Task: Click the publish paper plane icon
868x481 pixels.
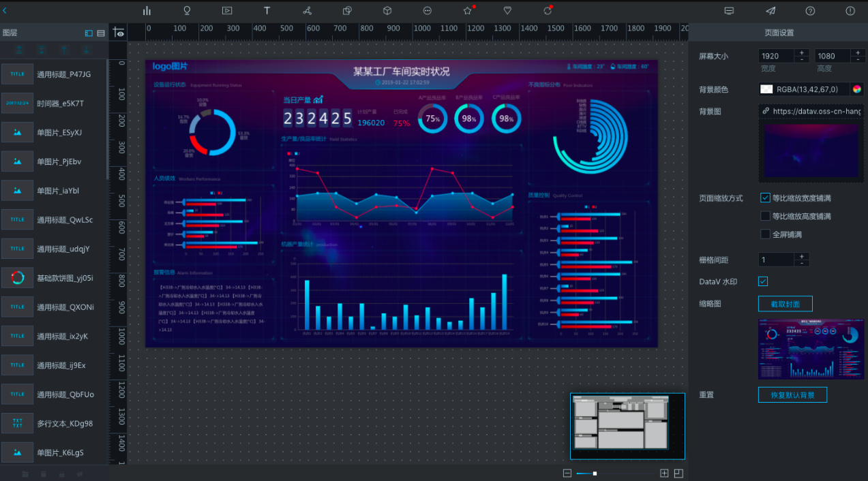Action: tap(770, 11)
